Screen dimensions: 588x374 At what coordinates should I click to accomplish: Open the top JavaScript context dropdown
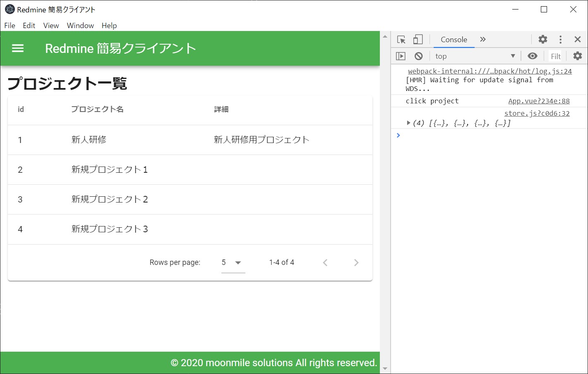tap(475, 56)
